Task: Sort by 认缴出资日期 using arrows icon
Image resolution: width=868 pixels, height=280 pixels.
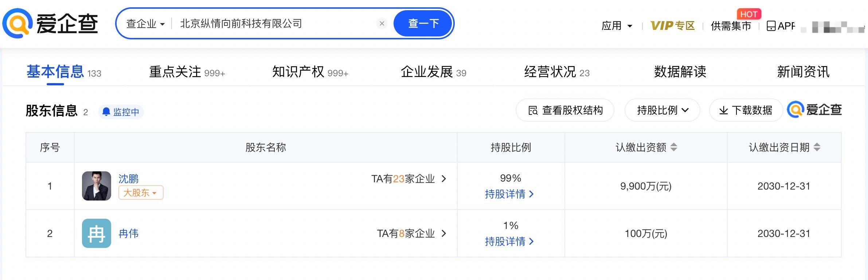Action: (817, 147)
